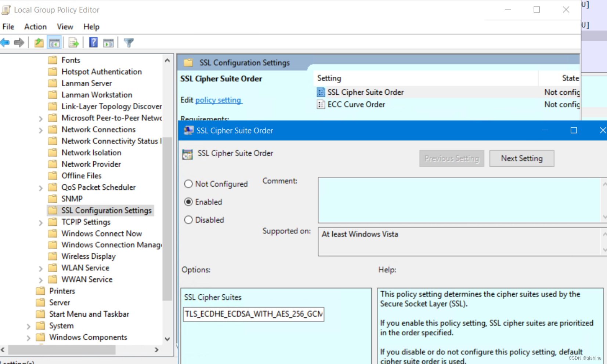Image resolution: width=607 pixels, height=364 pixels.
Task: Select the Disabled radio button
Action: pyautogui.click(x=188, y=220)
